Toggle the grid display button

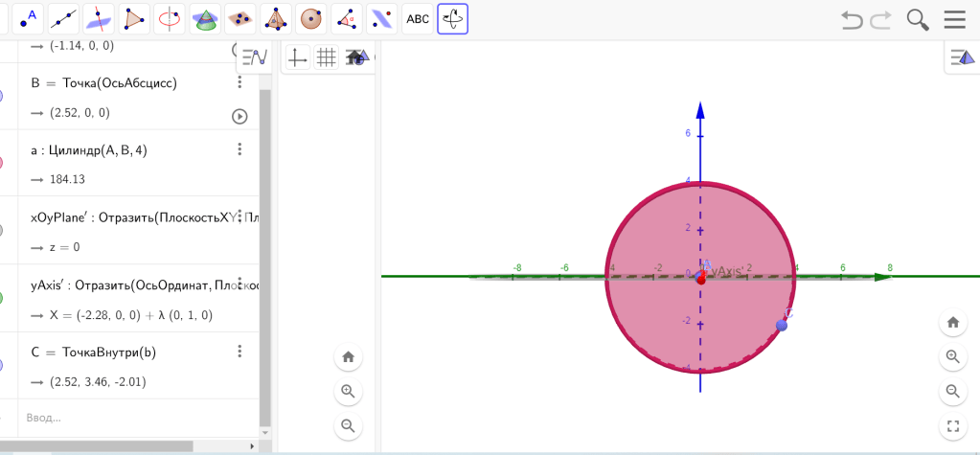pos(327,57)
